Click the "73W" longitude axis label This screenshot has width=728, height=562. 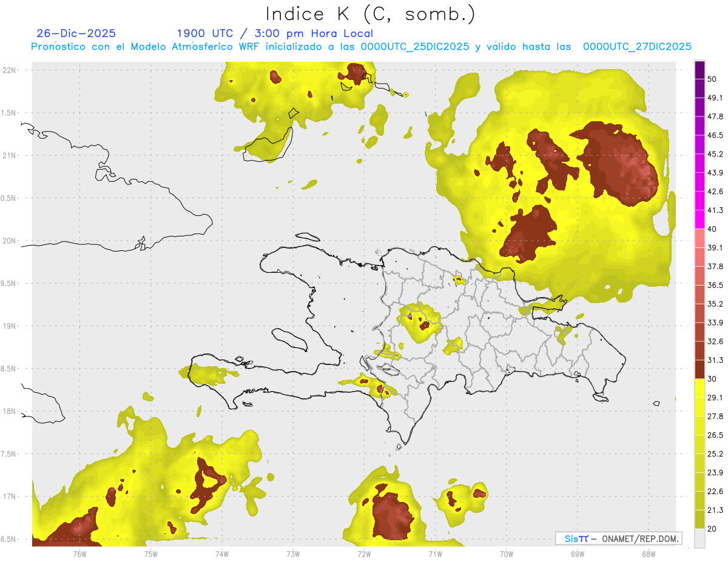click(x=293, y=554)
